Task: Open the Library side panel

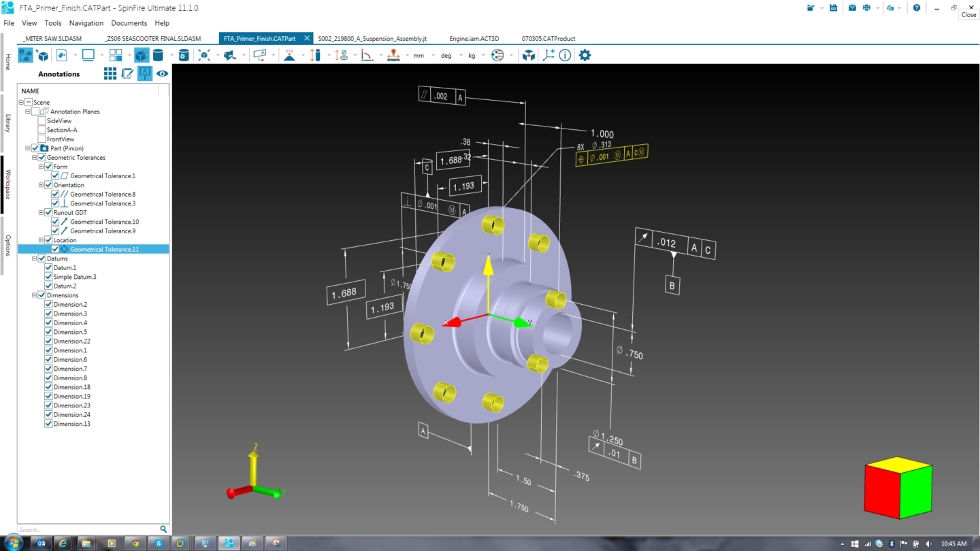Action: click(x=7, y=124)
